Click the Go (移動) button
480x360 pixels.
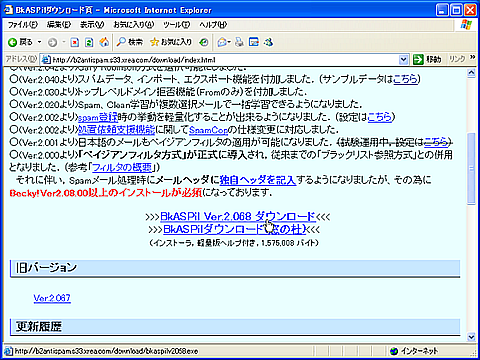(x=427, y=60)
